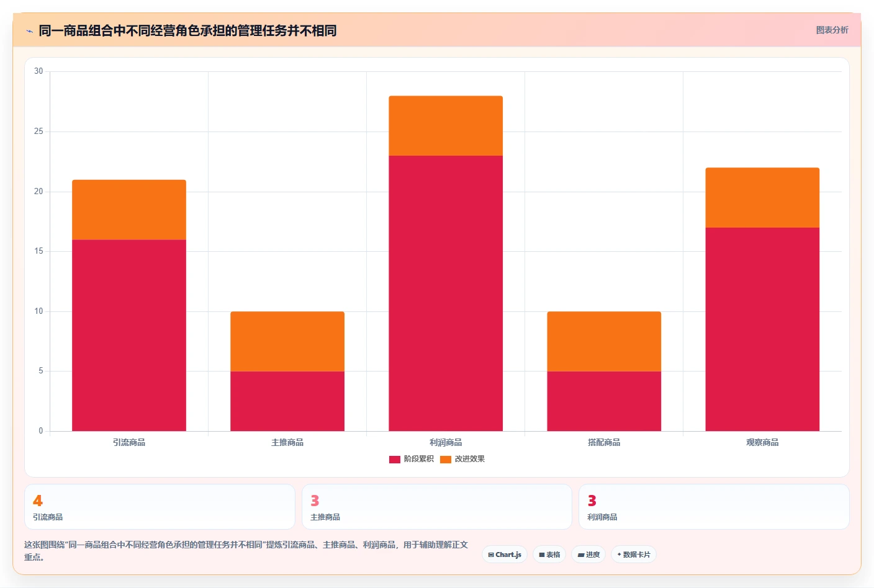This screenshot has width=874, height=588.
Task: Toggle the 阶段累积 legend series
Action: click(412, 459)
